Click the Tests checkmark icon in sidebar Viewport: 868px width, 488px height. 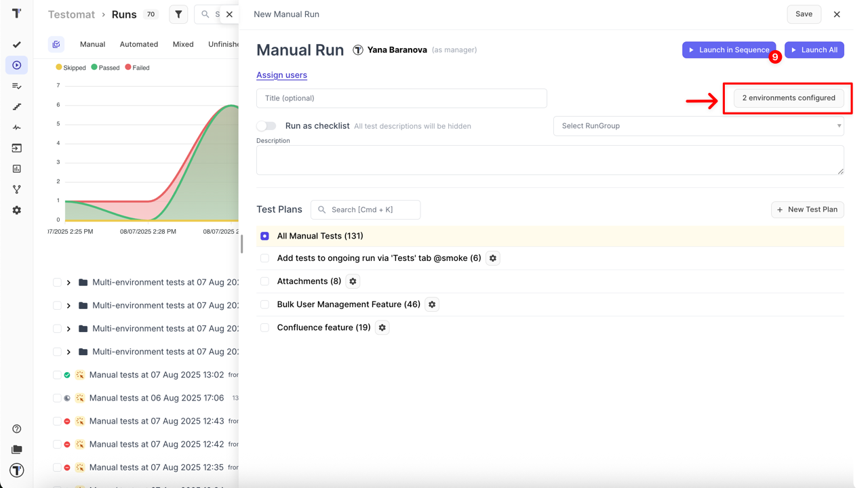(x=17, y=45)
